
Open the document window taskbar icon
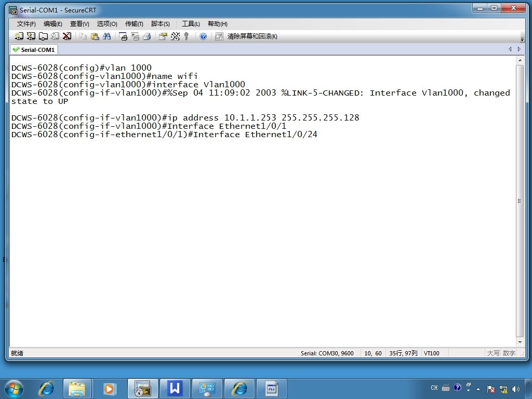(x=271, y=389)
